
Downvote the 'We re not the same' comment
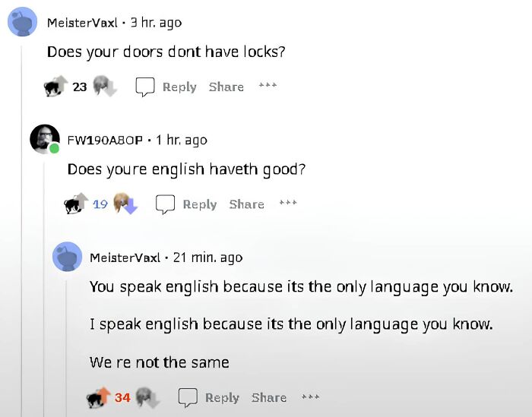(147, 397)
